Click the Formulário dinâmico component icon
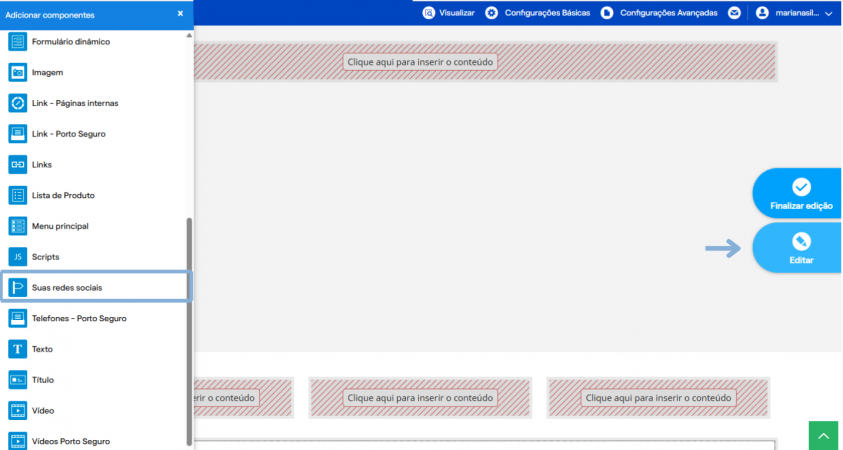843x450 pixels. [18, 41]
